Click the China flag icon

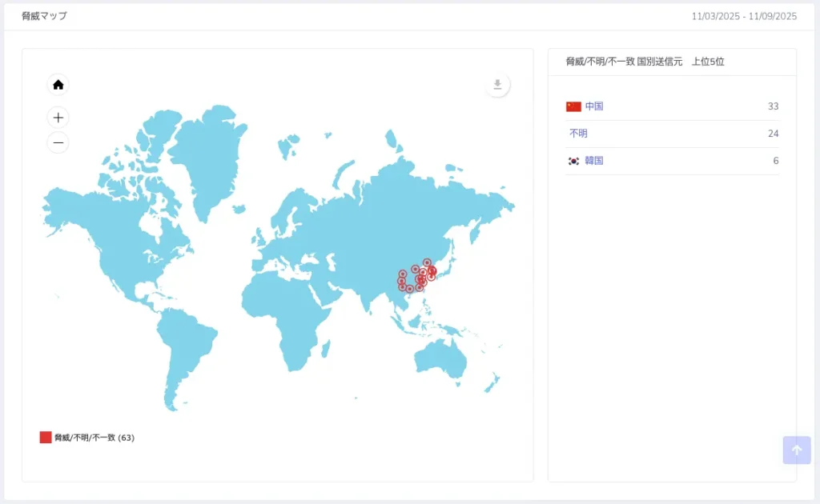pyautogui.click(x=573, y=106)
